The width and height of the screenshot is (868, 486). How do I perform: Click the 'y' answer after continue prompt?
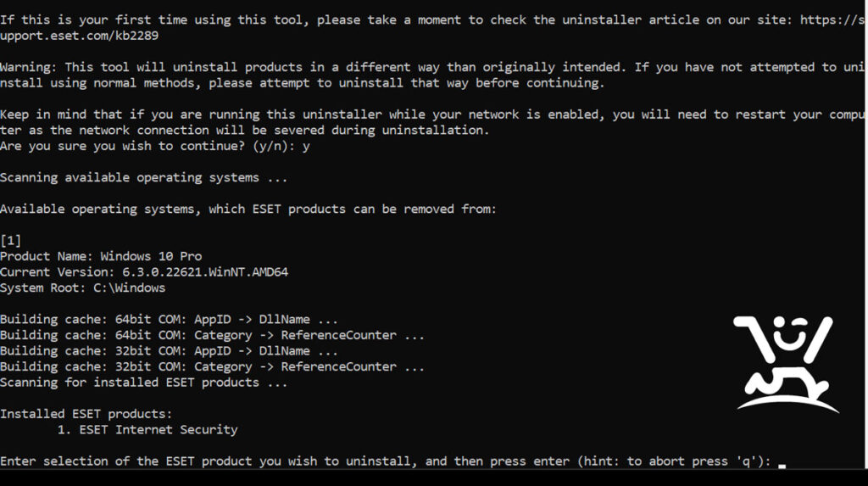point(305,147)
